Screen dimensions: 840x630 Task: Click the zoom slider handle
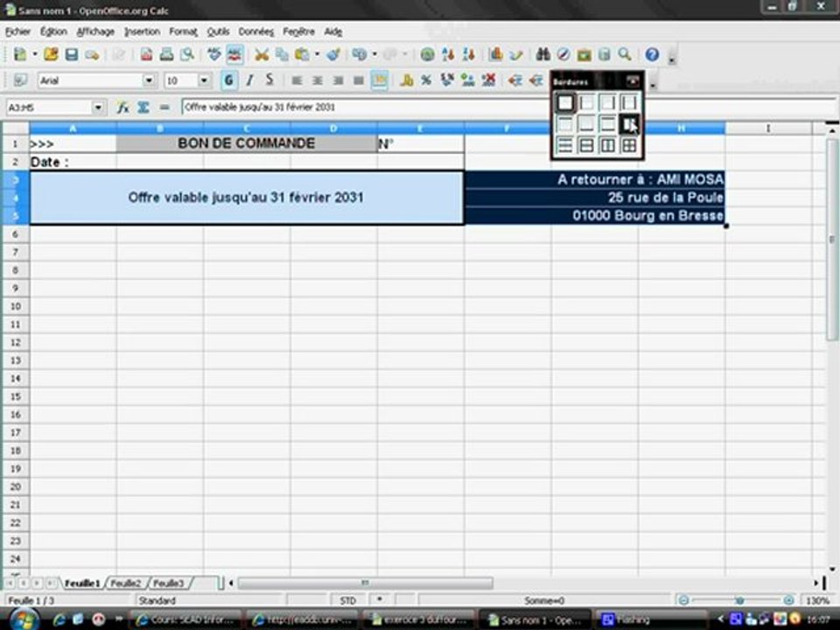740,600
